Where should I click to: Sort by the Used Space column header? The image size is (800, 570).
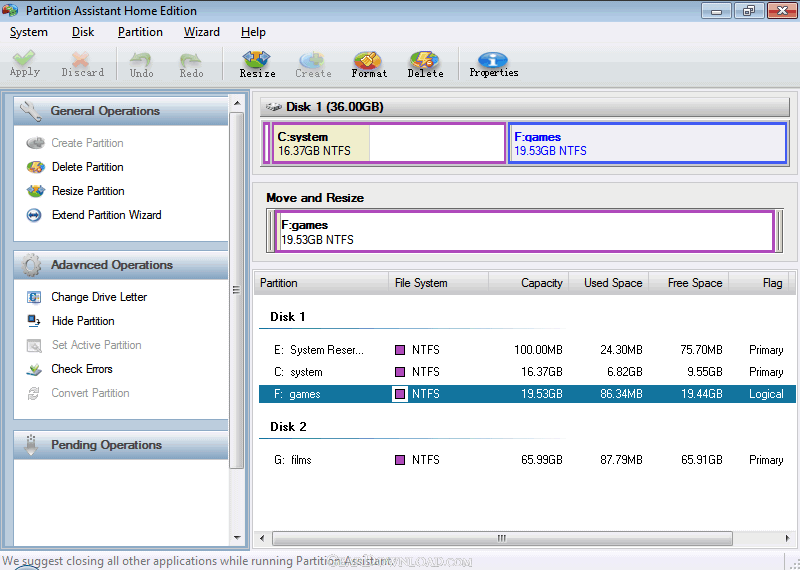[x=609, y=283]
